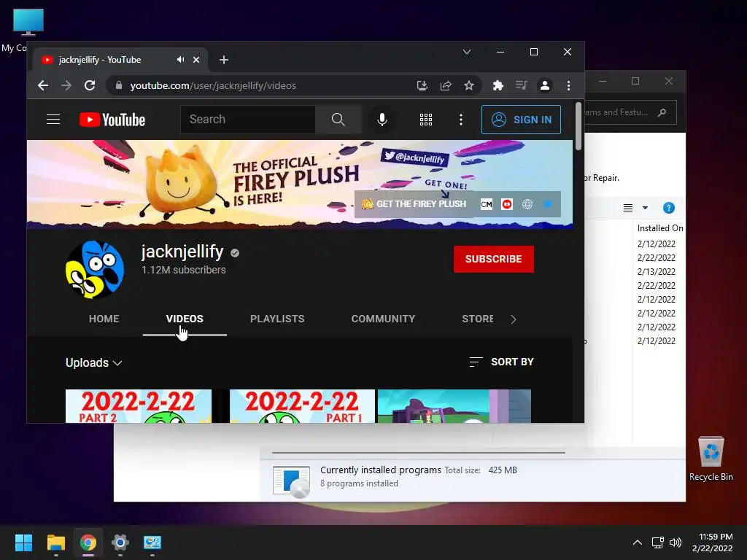Open the red banner link icon

(x=507, y=204)
